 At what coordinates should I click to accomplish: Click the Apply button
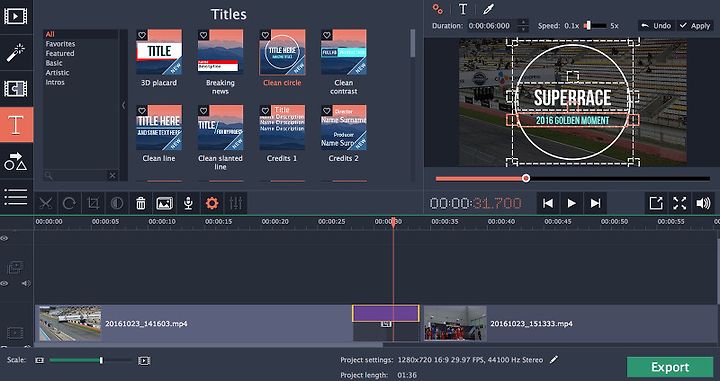coord(695,26)
